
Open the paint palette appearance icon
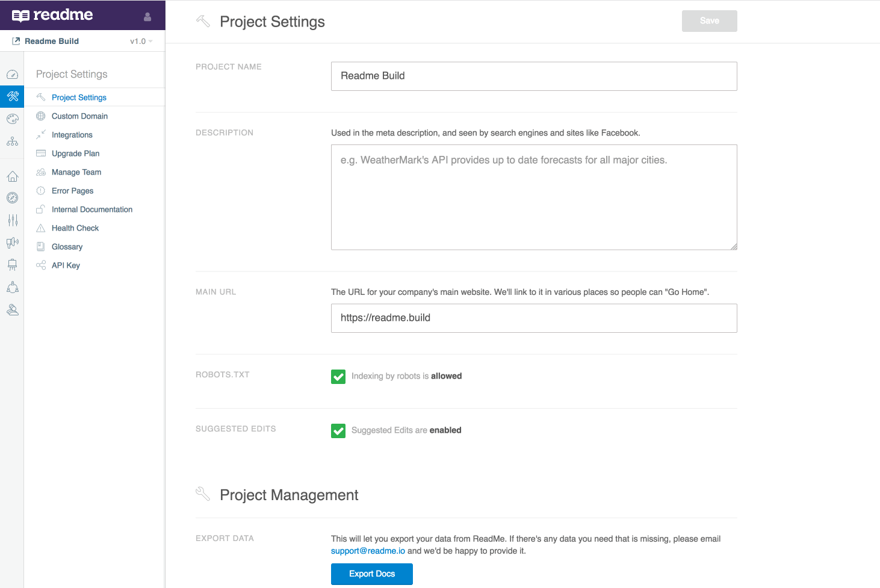tap(12, 119)
